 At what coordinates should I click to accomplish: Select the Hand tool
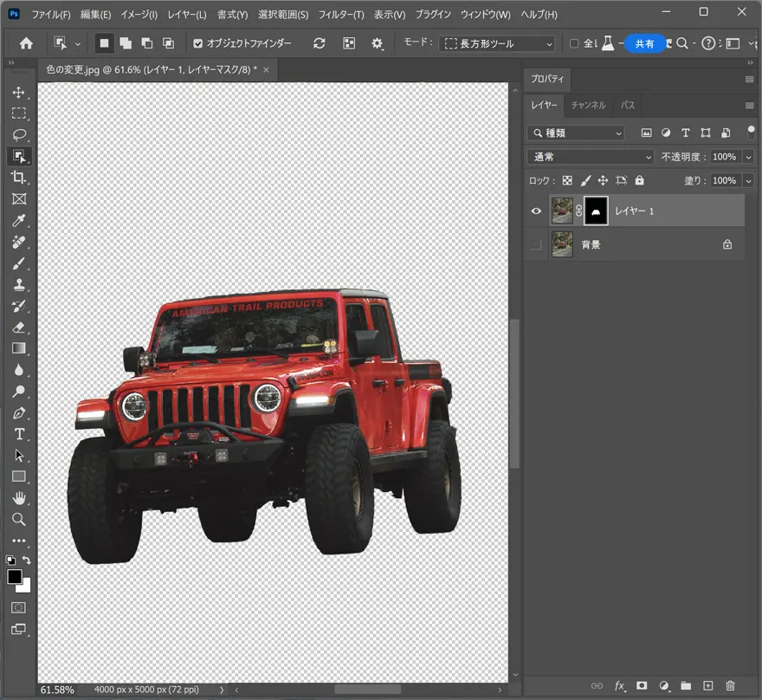19,498
